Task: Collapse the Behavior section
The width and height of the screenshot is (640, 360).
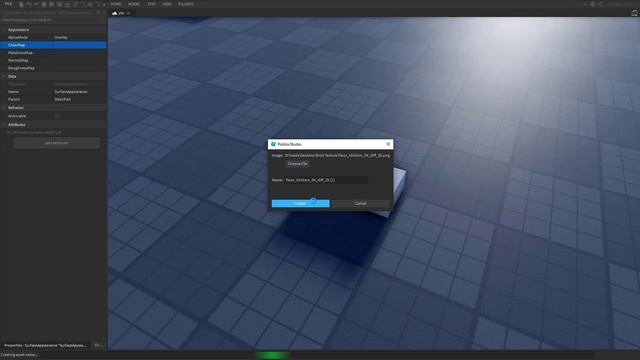Action: pos(4,108)
